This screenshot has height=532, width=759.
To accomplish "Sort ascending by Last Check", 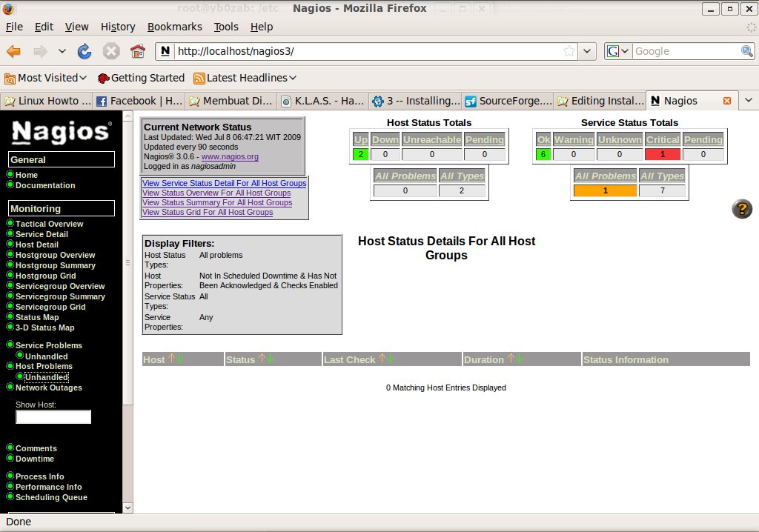I will coord(382,358).
